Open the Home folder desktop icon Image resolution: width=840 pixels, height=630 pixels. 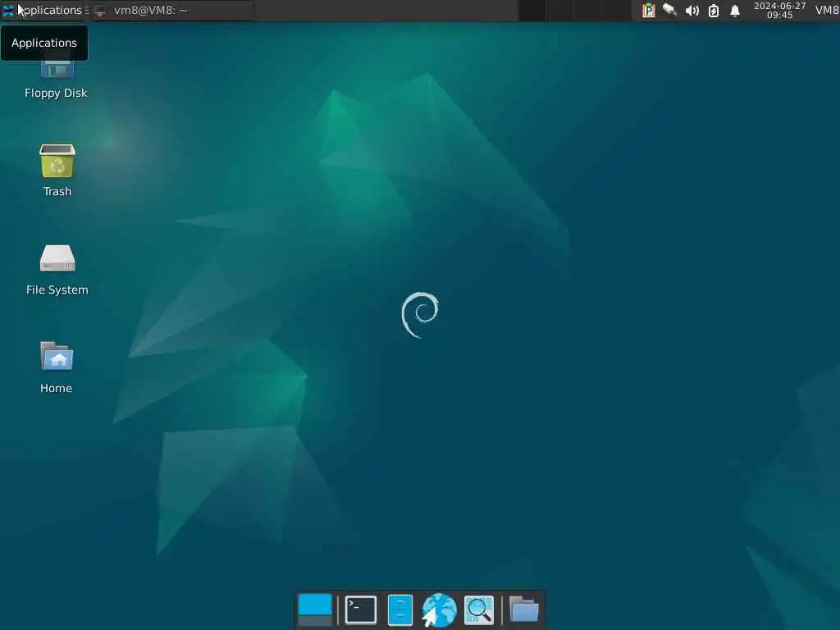tap(57, 367)
